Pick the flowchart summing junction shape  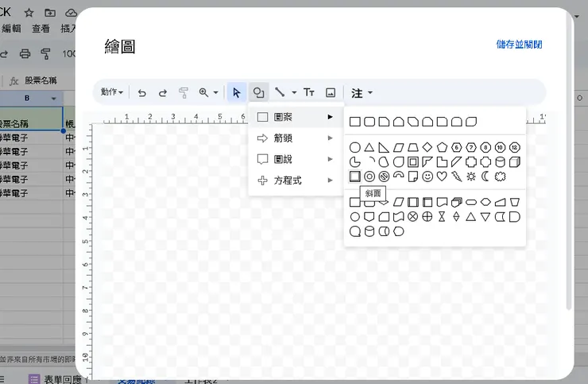tap(413, 216)
